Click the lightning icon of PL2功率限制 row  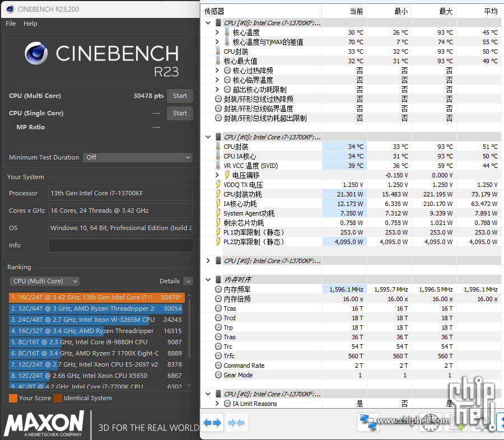(218, 242)
